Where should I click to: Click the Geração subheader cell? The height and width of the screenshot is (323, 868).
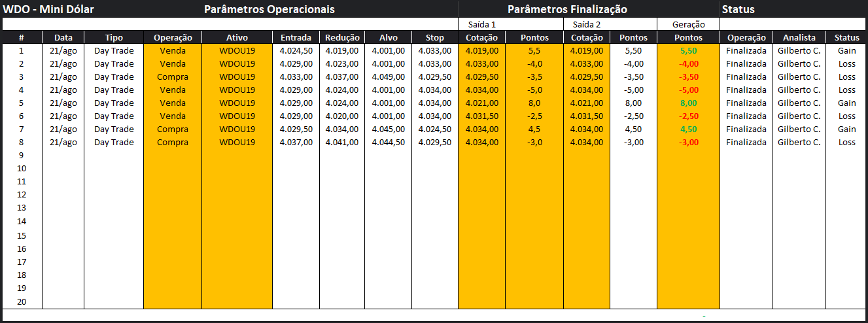click(688, 24)
